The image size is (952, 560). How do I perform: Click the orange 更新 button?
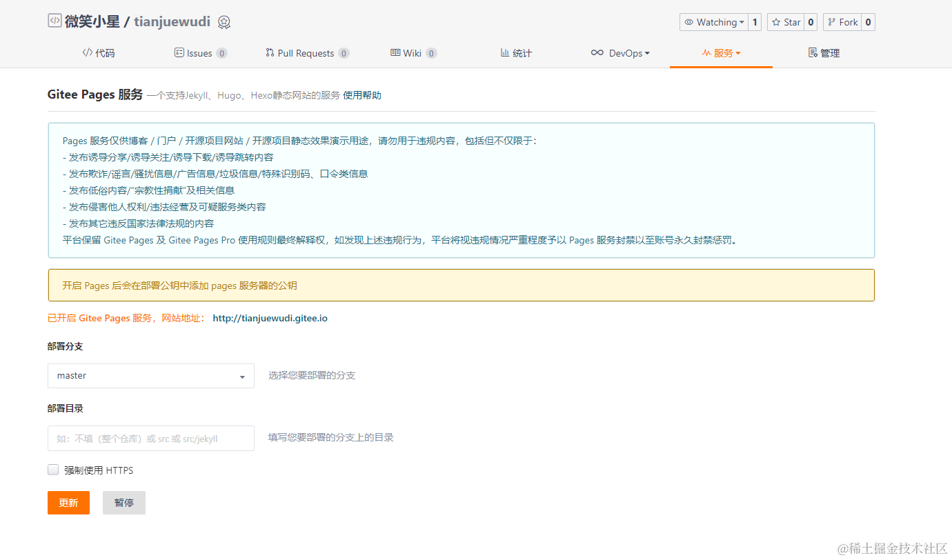68,503
